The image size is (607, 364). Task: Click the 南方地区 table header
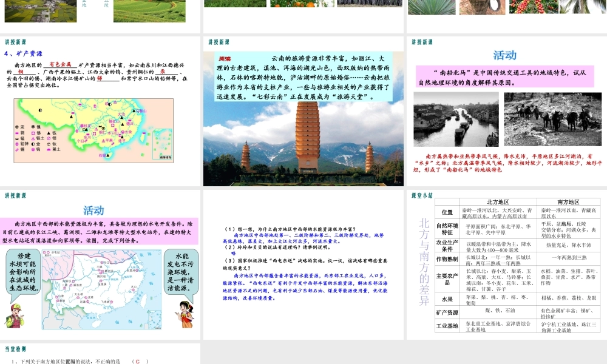568,202
